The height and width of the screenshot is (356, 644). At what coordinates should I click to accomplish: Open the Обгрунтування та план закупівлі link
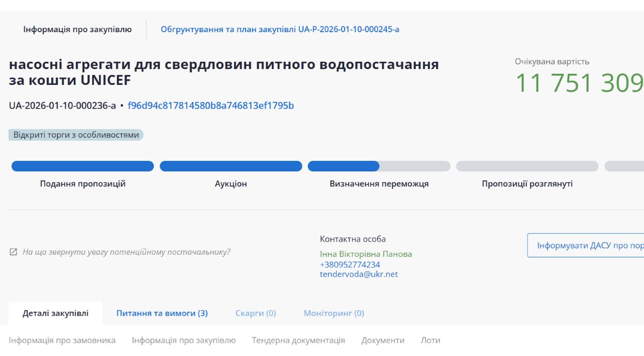click(x=280, y=29)
